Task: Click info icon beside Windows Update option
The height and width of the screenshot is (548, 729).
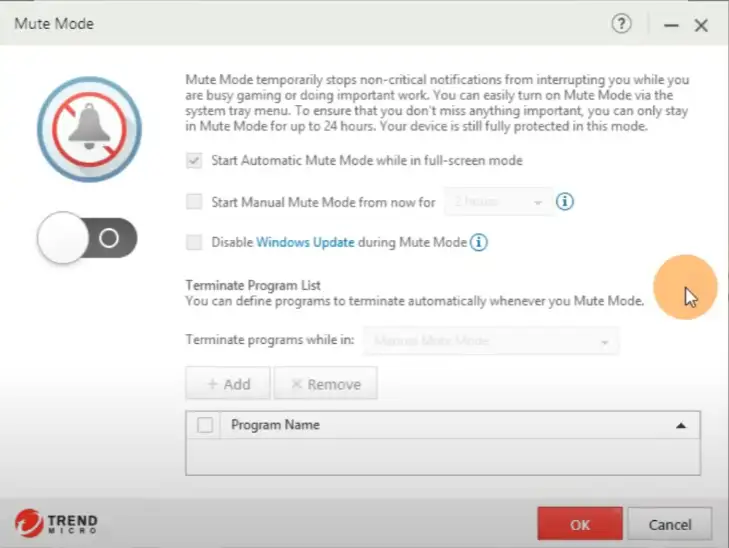Action: [x=479, y=242]
